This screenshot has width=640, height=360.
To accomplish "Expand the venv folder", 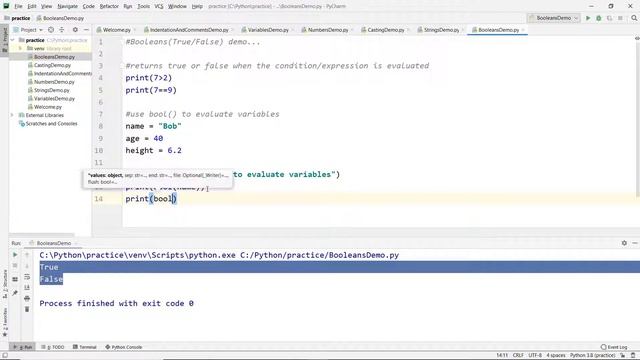I will click(x=20, y=48).
